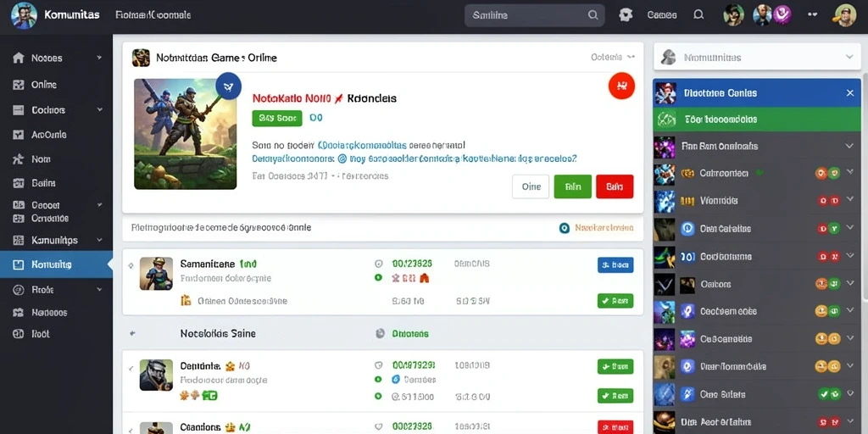868x434 pixels.
Task: Click the small game icon beside card title
Action: 142,58
